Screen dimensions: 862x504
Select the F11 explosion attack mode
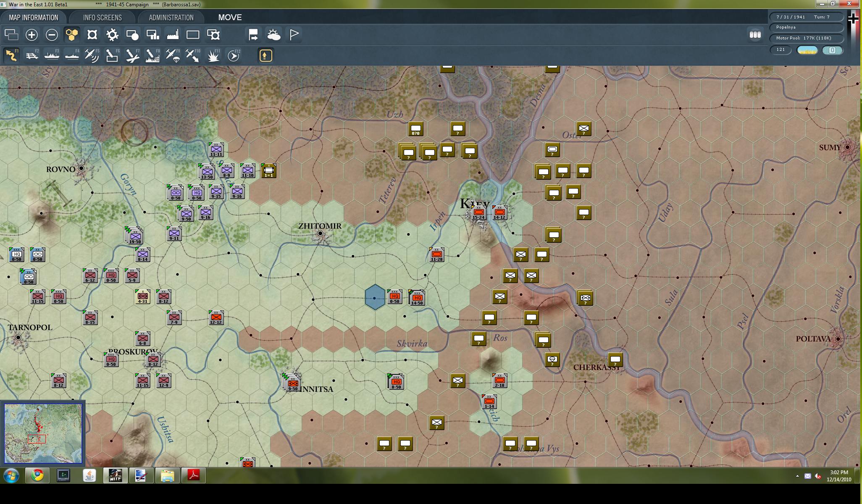coord(213,55)
